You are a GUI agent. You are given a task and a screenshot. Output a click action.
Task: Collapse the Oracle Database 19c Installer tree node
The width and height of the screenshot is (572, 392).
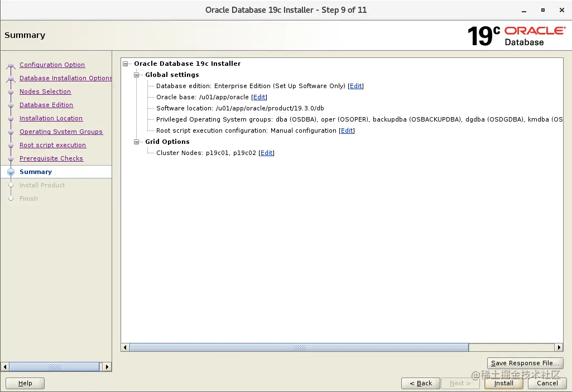(125, 64)
